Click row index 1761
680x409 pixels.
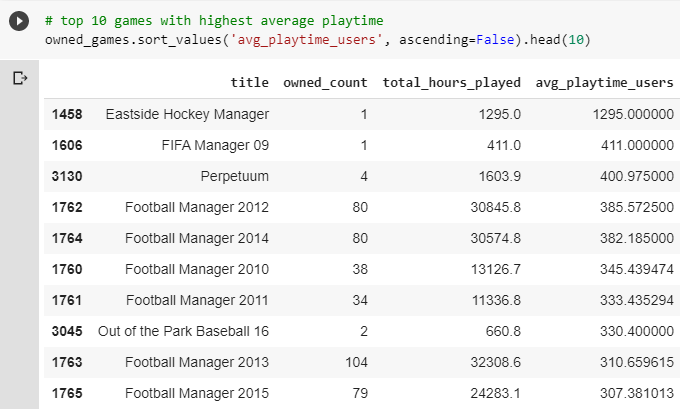(x=67, y=300)
